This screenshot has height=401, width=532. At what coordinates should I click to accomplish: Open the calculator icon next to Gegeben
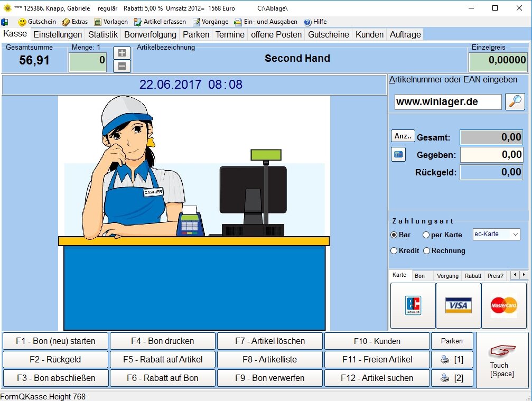pyautogui.click(x=398, y=154)
